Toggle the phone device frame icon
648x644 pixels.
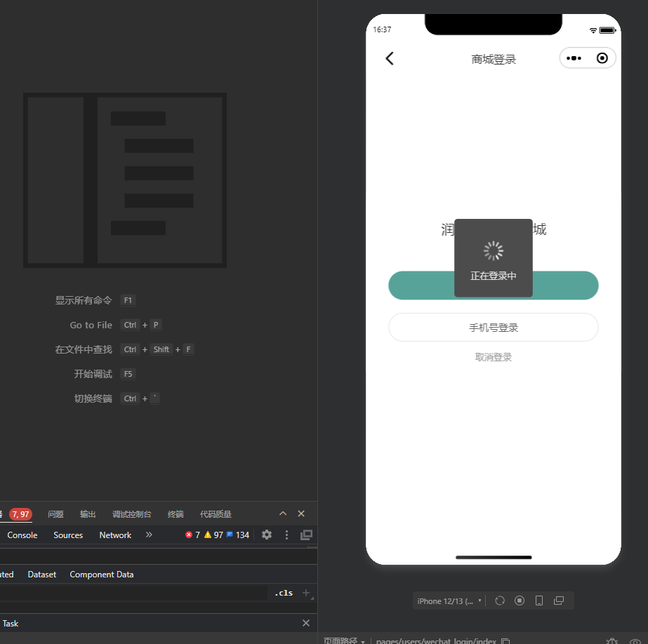(x=539, y=601)
